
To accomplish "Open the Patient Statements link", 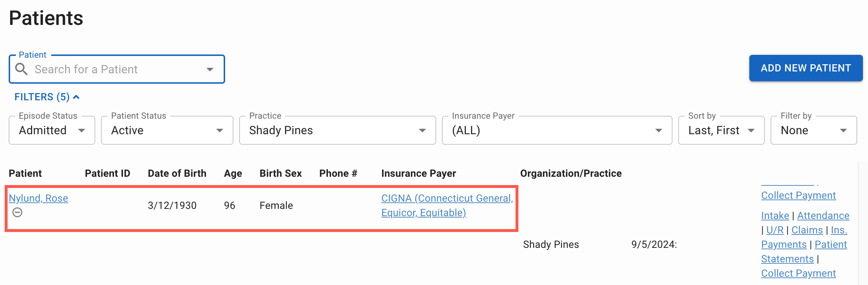I will click(804, 251).
